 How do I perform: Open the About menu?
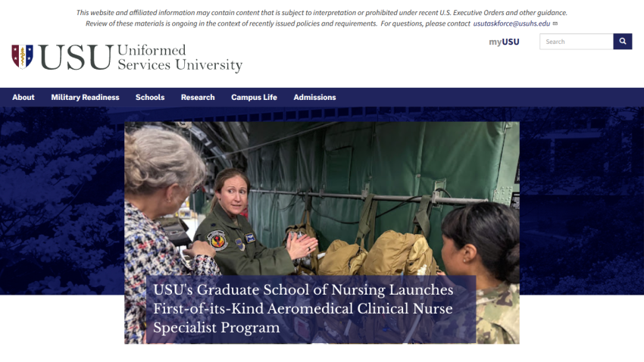pos(23,97)
